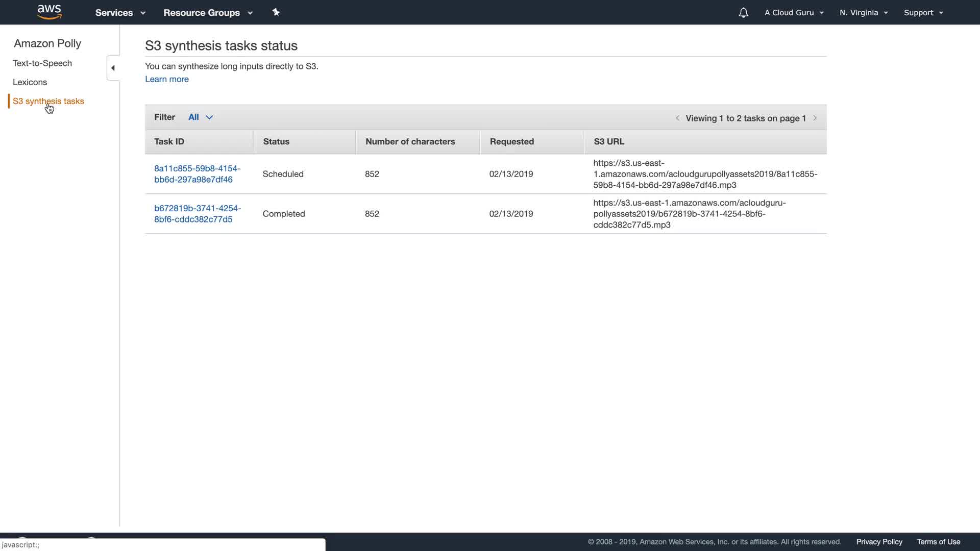This screenshot has width=980, height=551.
Task: Expand the Support menu
Action: pos(923,13)
